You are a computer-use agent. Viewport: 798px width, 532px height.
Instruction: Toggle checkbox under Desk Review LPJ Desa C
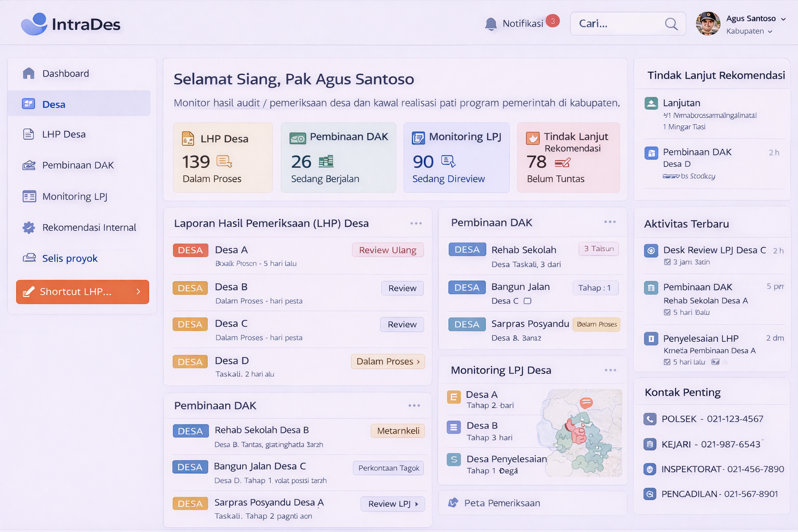[667, 262]
